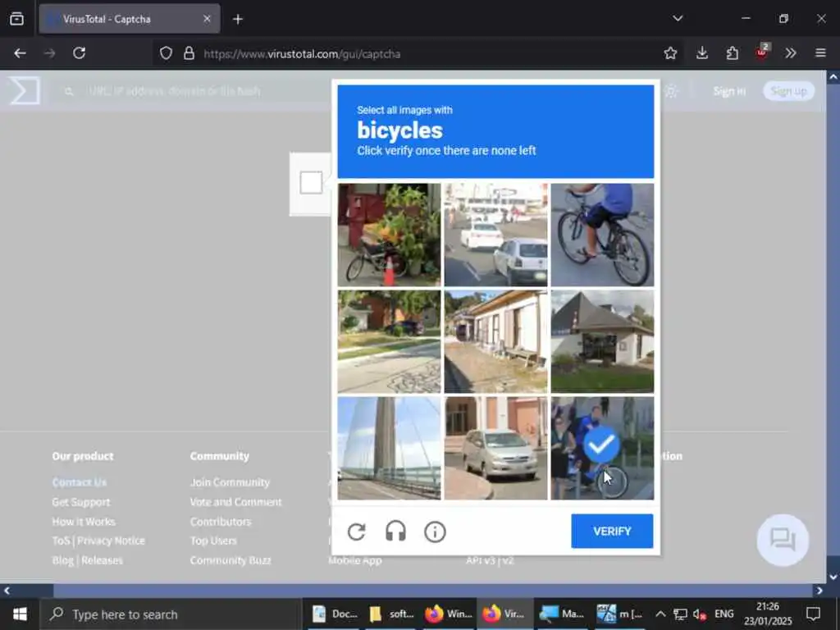This screenshot has width=840, height=630.
Task: Show more tools chevron in toolbar
Action: pyautogui.click(x=791, y=53)
